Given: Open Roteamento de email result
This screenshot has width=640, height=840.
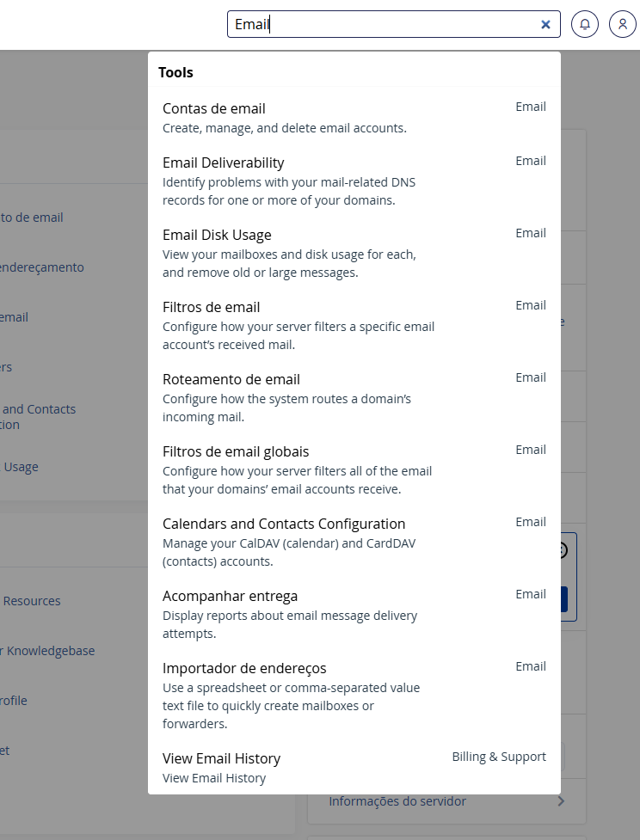Looking at the screenshot, I should (231, 379).
